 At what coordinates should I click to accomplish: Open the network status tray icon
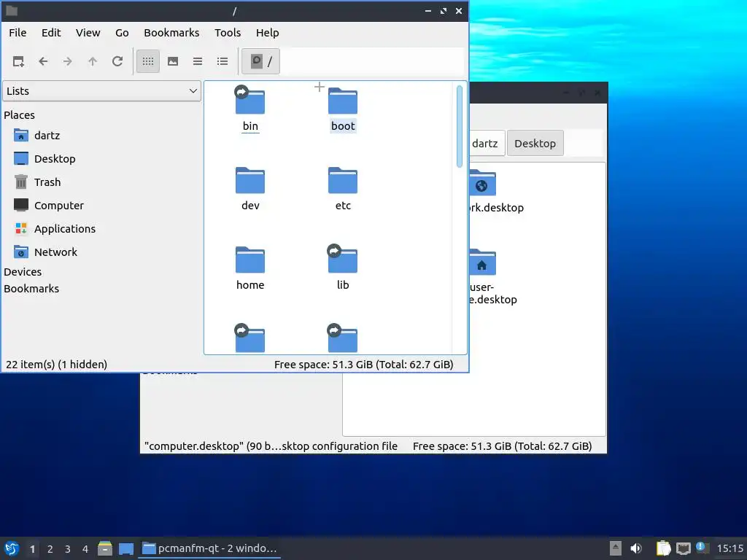(684, 548)
